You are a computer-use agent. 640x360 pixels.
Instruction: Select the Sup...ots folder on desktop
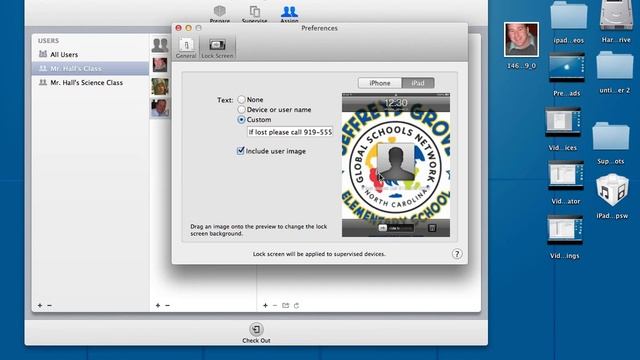tap(611, 144)
